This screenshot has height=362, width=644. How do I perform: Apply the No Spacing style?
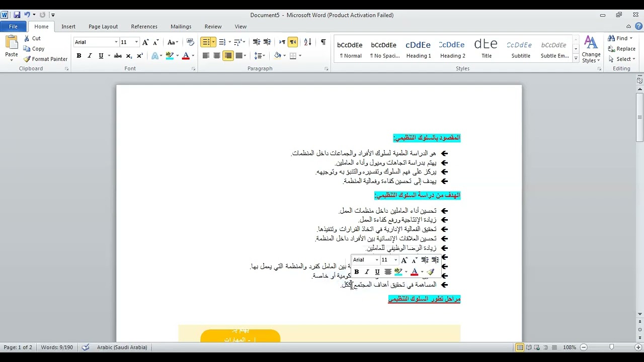click(x=384, y=49)
